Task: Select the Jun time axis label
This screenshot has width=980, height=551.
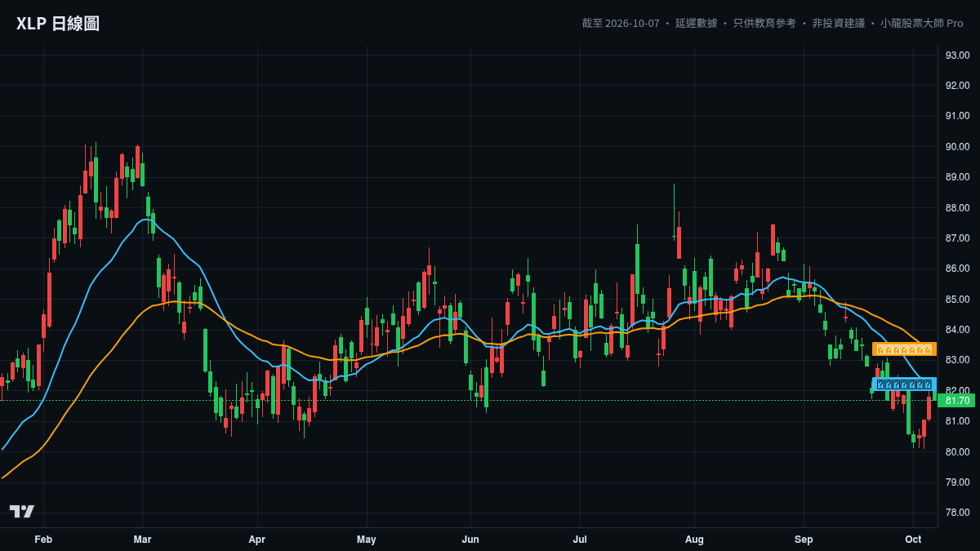Action: point(470,540)
